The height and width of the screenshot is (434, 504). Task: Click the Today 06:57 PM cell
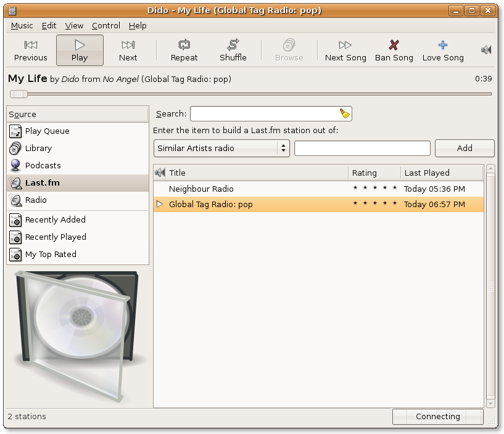(x=434, y=204)
